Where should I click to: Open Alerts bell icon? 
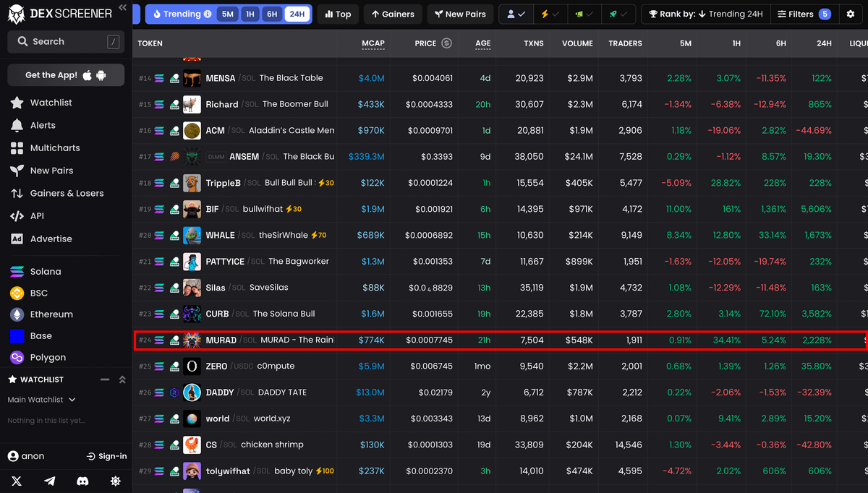coord(17,125)
